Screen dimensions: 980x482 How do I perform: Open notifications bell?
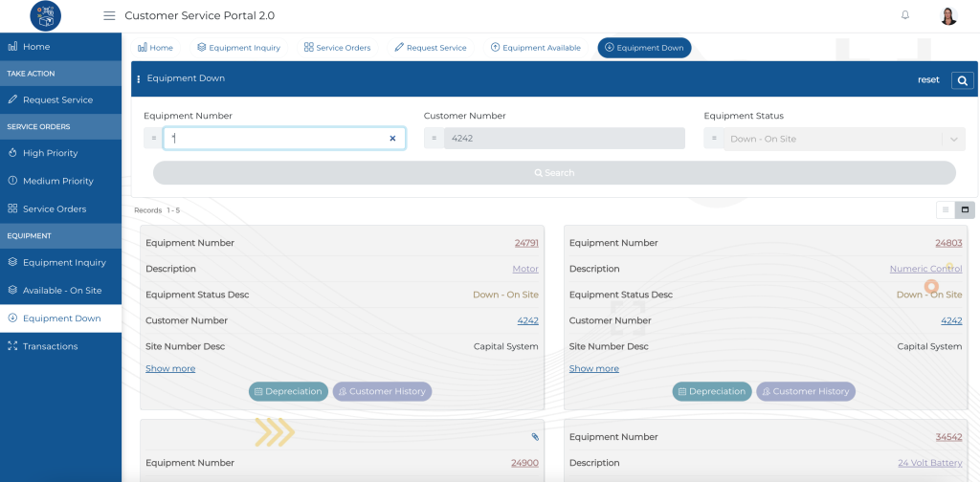tap(905, 15)
